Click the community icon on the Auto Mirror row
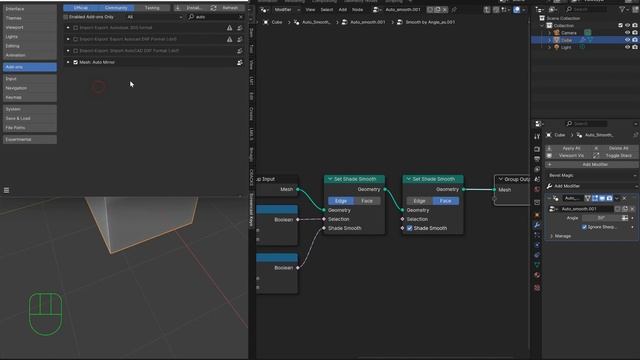The height and width of the screenshot is (360, 640). [240, 62]
